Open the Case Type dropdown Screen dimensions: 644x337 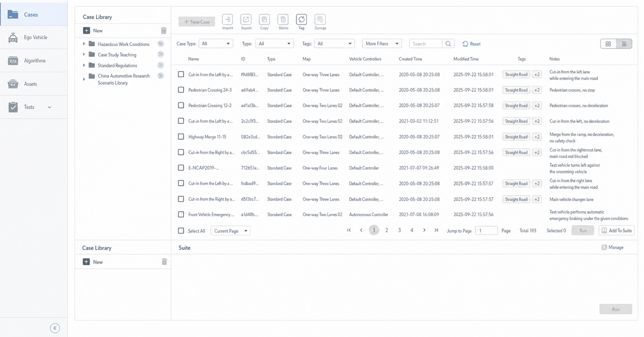coord(216,44)
